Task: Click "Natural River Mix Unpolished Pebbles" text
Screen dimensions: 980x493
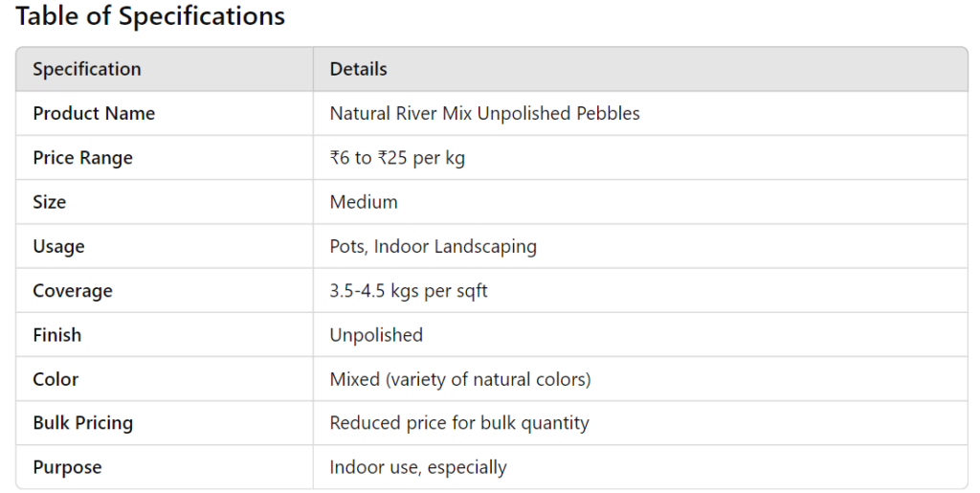Action: [484, 113]
